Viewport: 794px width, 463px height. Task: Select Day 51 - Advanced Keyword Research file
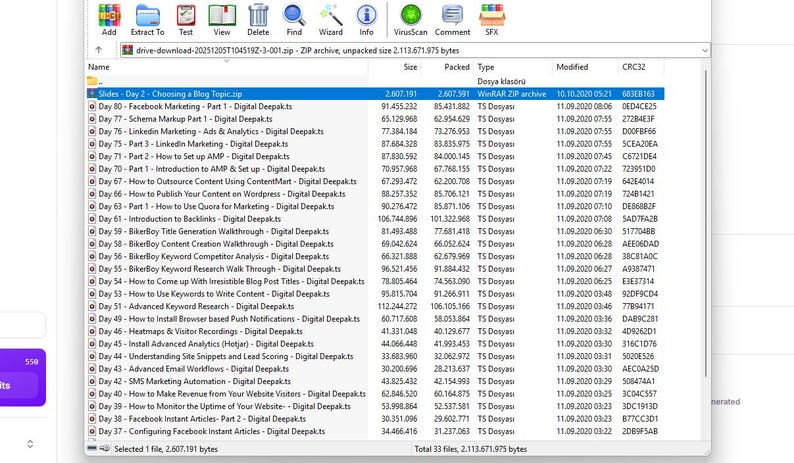tap(375, 306)
